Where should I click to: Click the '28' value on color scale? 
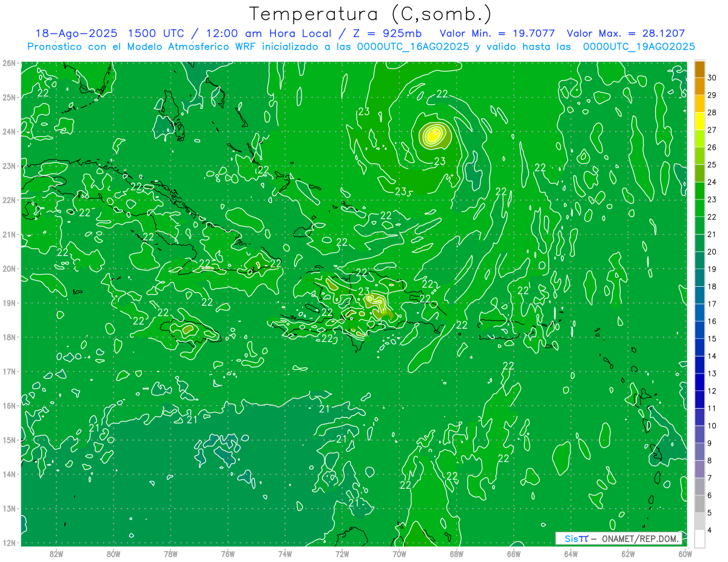712,112
